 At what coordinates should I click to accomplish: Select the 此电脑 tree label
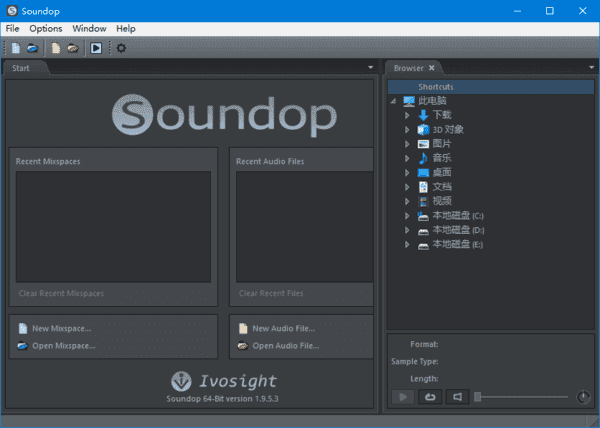[x=432, y=101]
